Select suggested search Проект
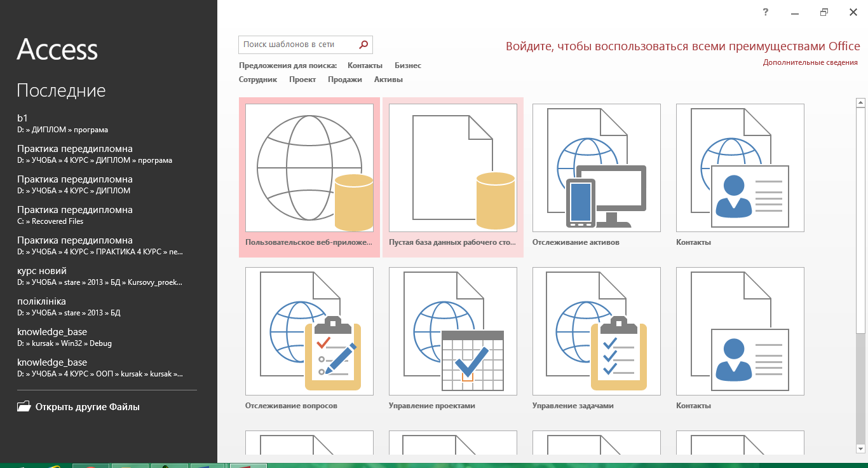The width and height of the screenshot is (868, 468). click(x=302, y=79)
